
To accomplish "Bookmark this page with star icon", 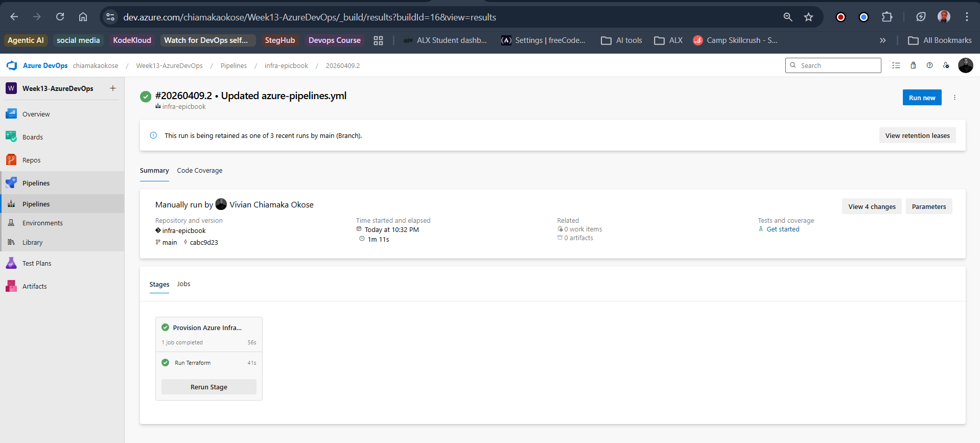I will [x=808, y=17].
